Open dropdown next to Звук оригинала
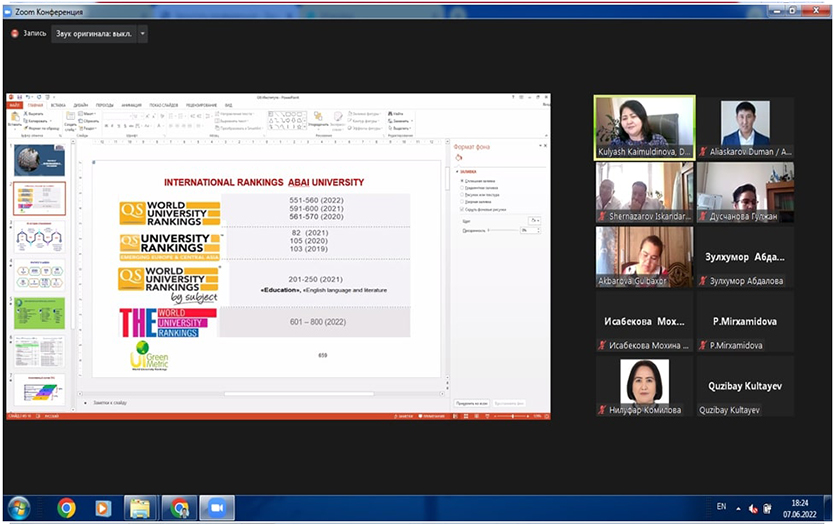Viewport: 833px width, 525px height. [x=142, y=33]
